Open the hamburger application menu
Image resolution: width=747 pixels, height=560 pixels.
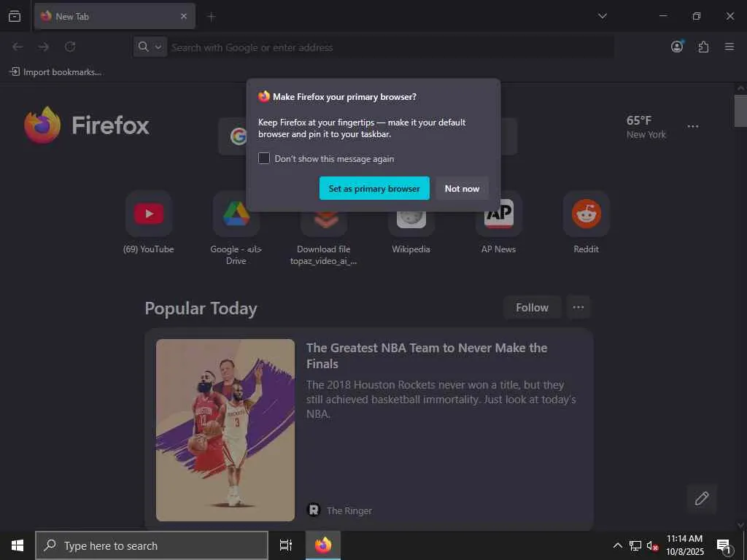click(x=729, y=47)
